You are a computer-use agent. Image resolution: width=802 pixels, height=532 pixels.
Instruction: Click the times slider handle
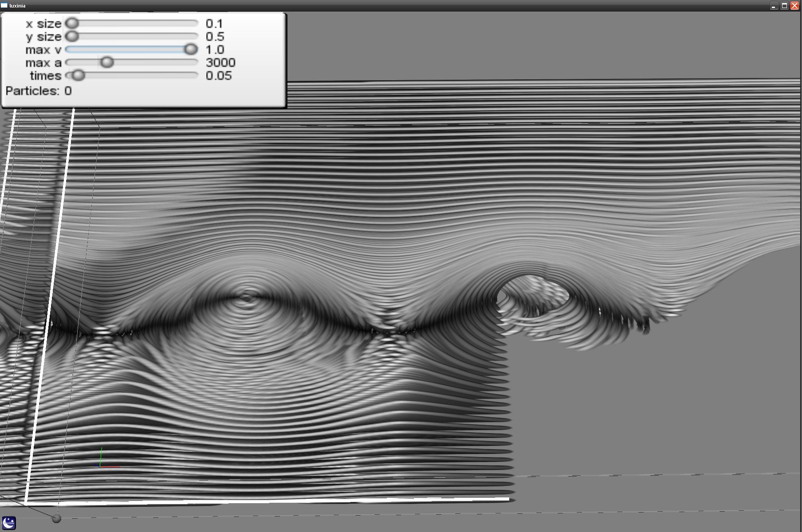click(x=78, y=75)
